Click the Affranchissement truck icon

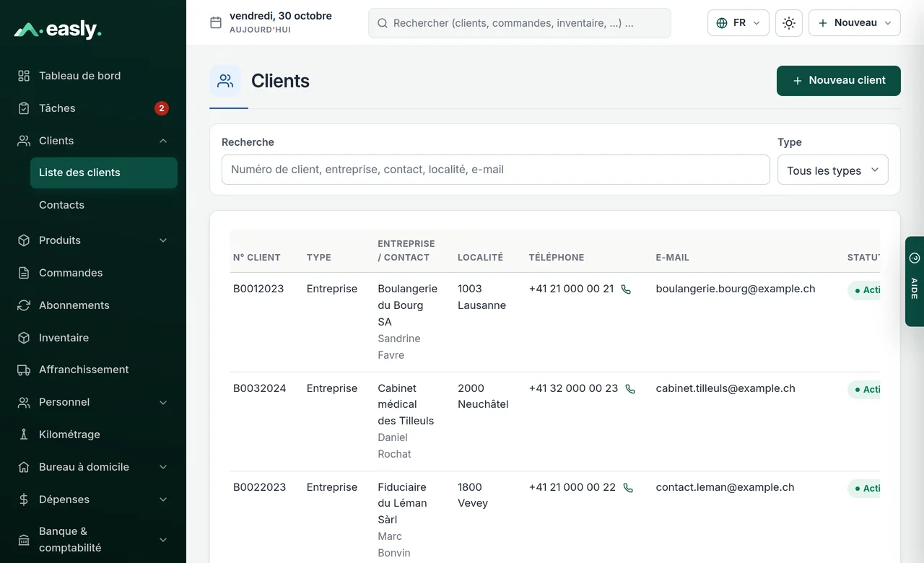[24, 370]
